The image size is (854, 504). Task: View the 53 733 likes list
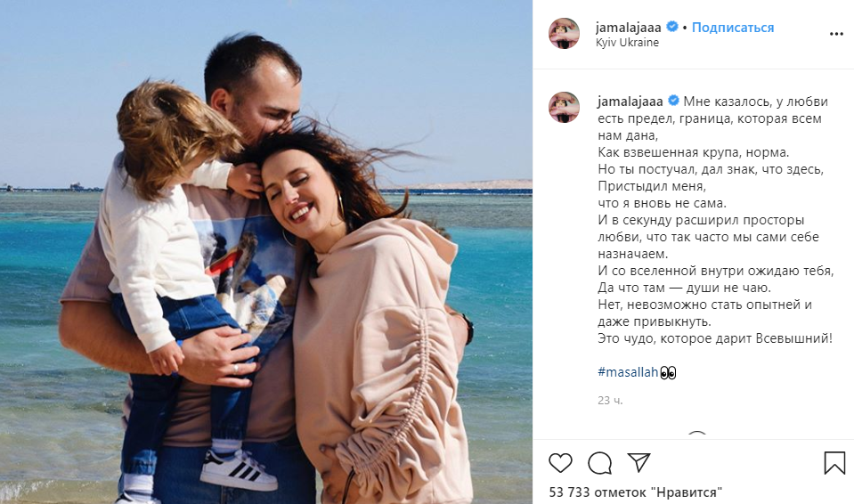(x=635, y=492)
